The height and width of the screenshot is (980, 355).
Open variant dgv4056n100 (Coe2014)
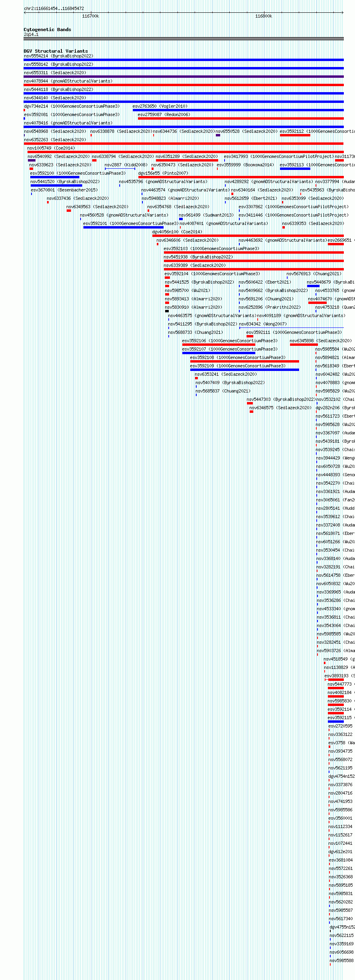coord(177,232)
